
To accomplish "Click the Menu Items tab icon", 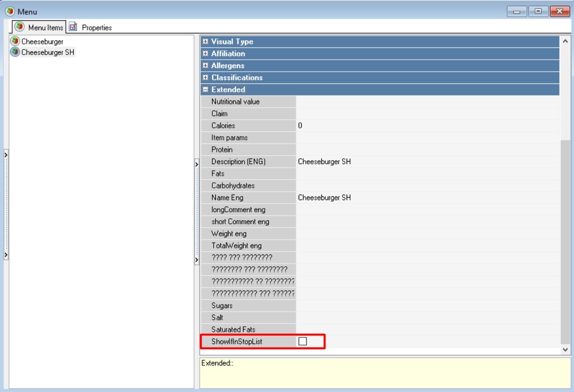I will point(20,27).
